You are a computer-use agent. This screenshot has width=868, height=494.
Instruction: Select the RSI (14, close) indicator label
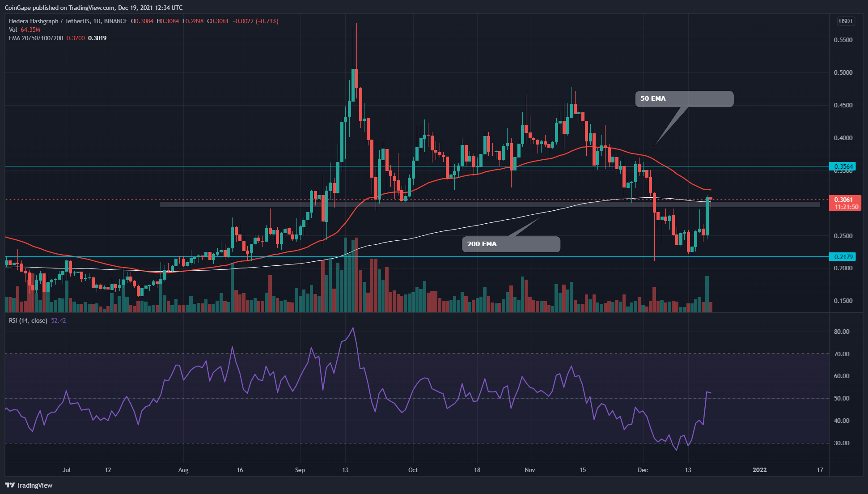[x=28, y=320]
